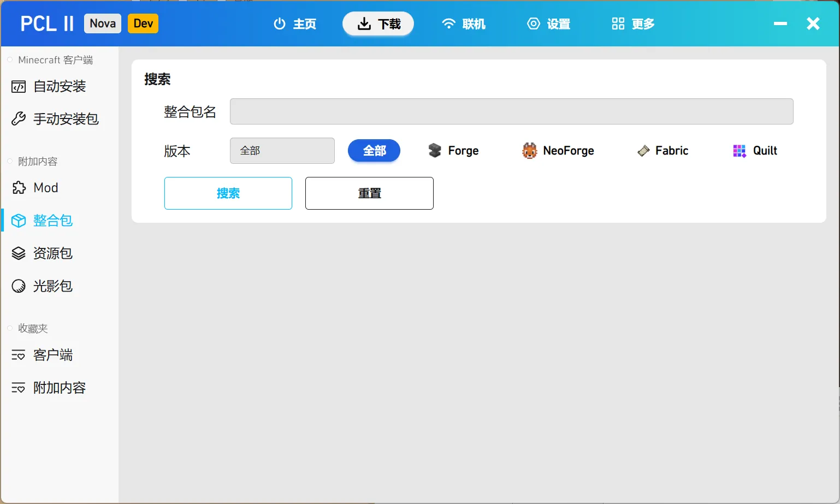Image resolution: width=840 pixels, height=504 pixels.
Task: Select 整合包 modpack sidebar entry
Action: click(60, 221)
